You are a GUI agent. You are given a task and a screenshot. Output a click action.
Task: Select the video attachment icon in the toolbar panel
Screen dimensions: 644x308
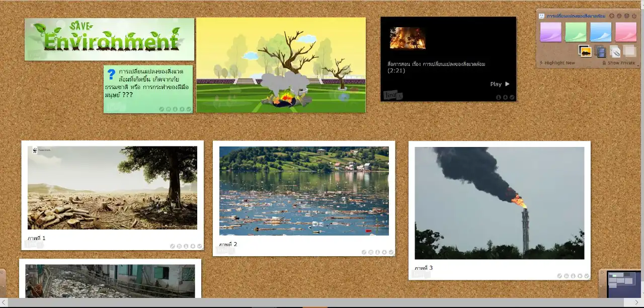click(600, 51)
